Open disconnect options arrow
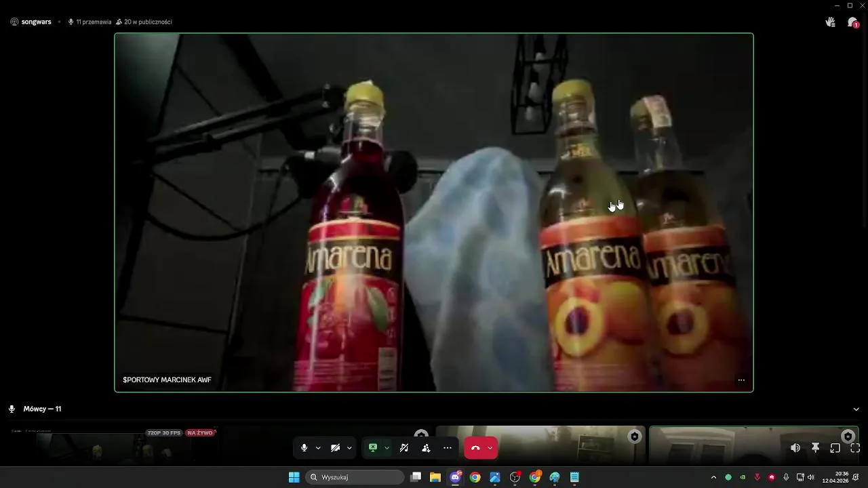Screen dimensions: 868x488 point(490,448)
